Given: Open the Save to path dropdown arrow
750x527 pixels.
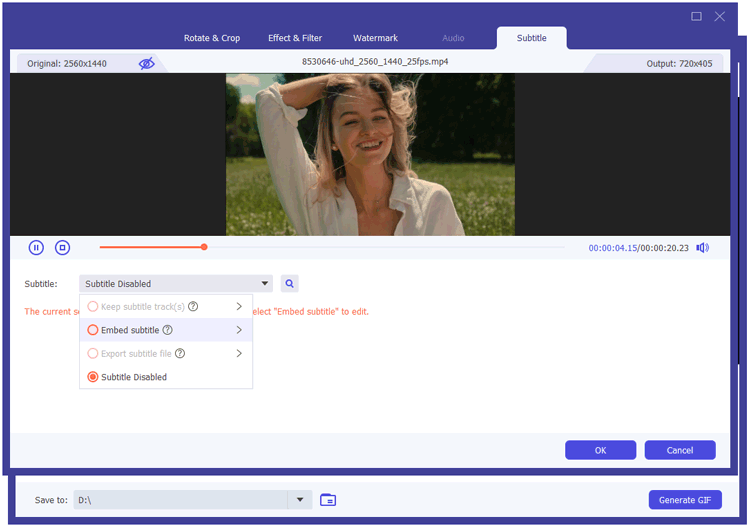Looking at the screenshot, I should click(300, 500).
